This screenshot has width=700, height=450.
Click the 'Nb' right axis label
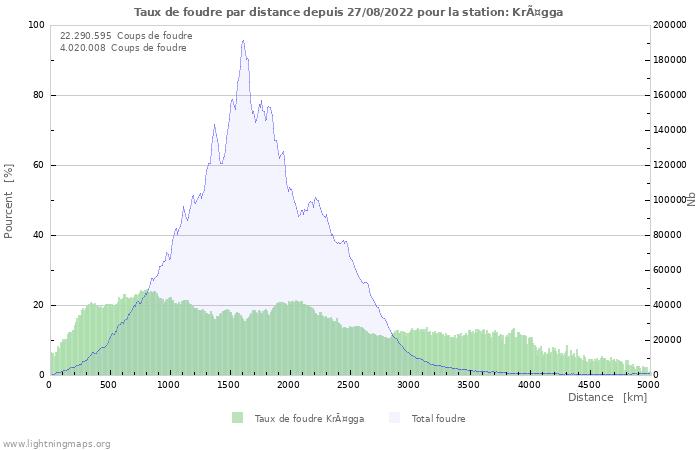[691, 199]
